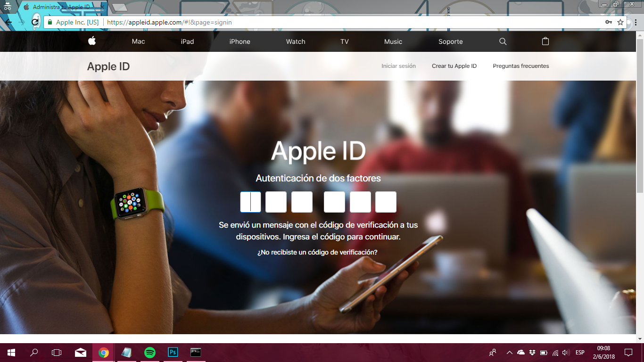Click the Dropbox tray icon
This screenshot has height=362, width=644.
532,353
